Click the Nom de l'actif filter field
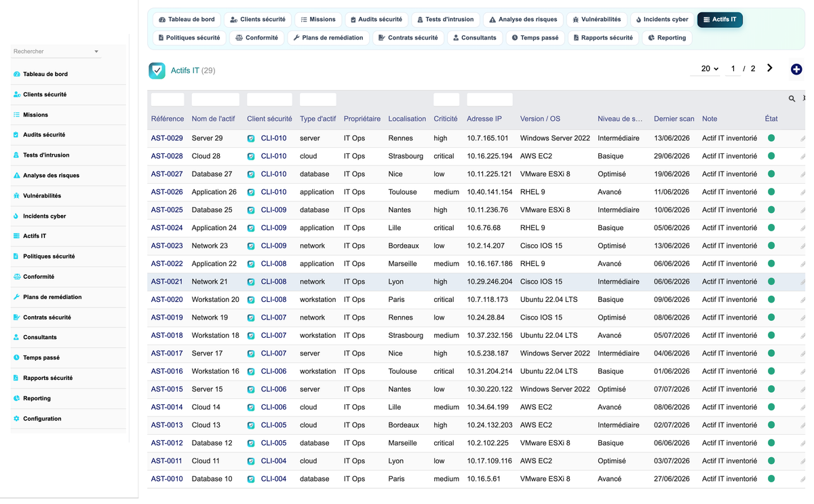Viewport: 814px width, 504px height. 216,100
